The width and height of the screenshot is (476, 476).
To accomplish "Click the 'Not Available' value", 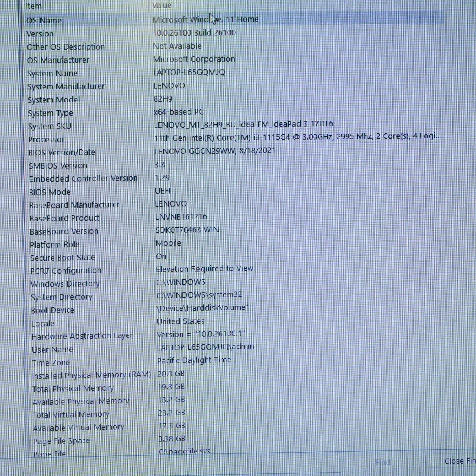I will point(177,46).
